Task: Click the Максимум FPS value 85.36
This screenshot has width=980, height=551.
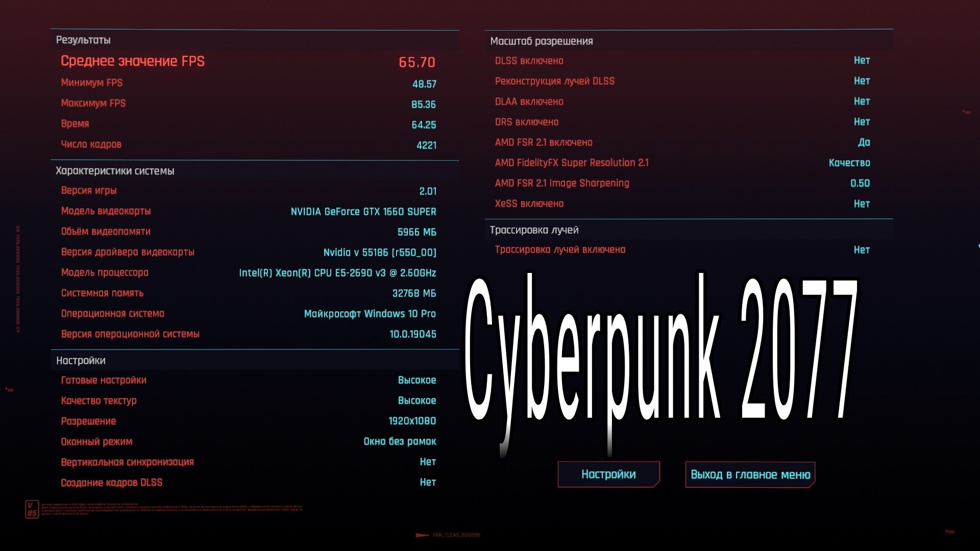Action: (x=424, y=104)
